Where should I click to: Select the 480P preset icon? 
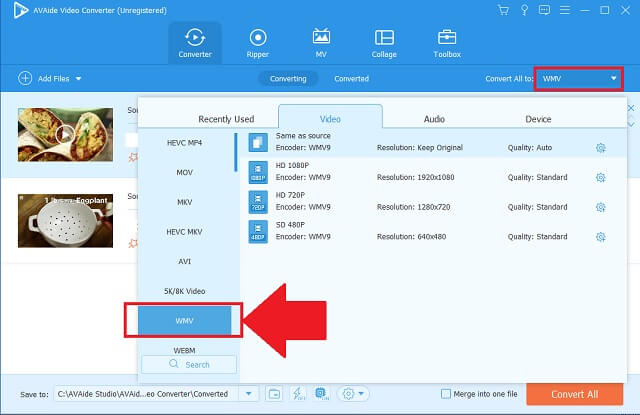[x=258, y=231]
